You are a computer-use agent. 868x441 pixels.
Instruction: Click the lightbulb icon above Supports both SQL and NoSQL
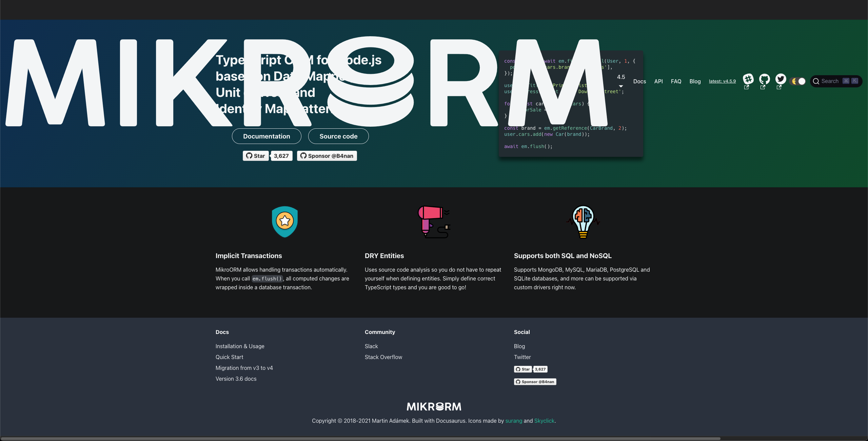[x=583, y=222]
